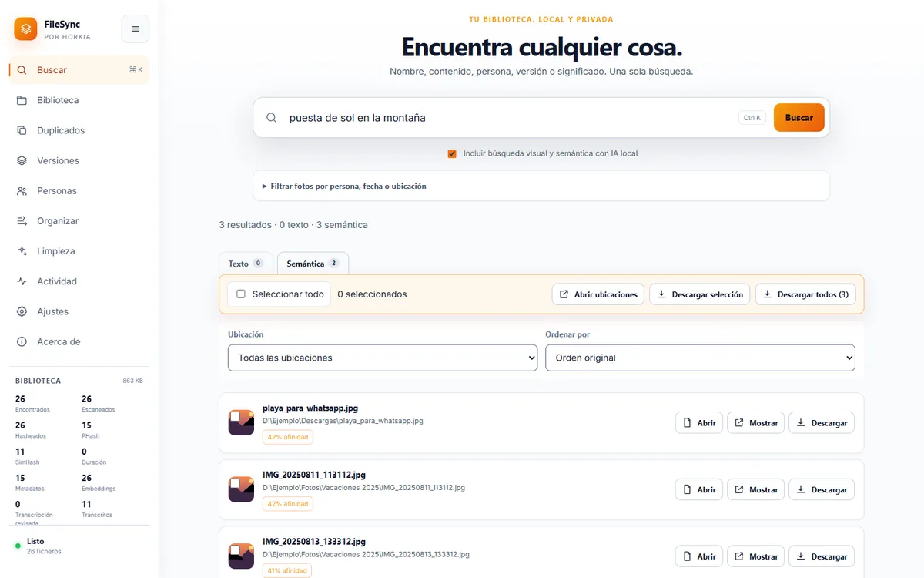Viewport: 924px width, 578px height.
Task: Click the magnifier icon in search box
Action: click(272, 118)
